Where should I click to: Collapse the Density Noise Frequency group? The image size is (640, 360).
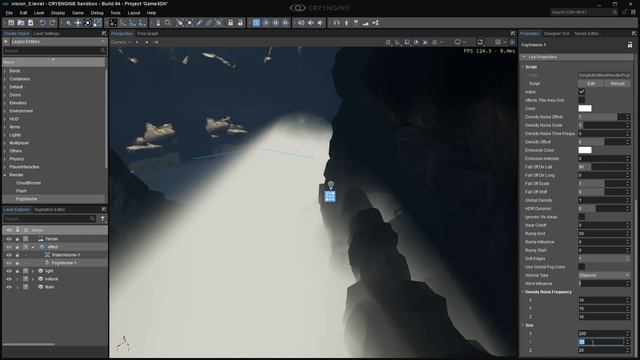pyautogui.click(x=523, y=292)
